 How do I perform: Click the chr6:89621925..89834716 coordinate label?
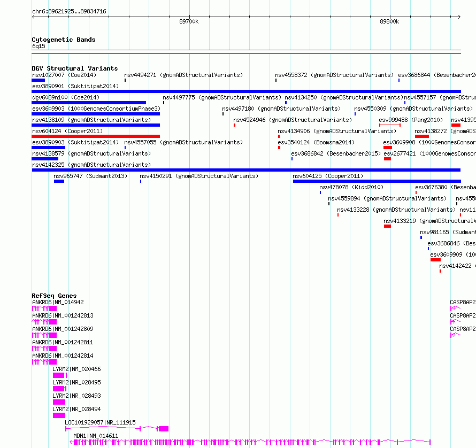69,12
